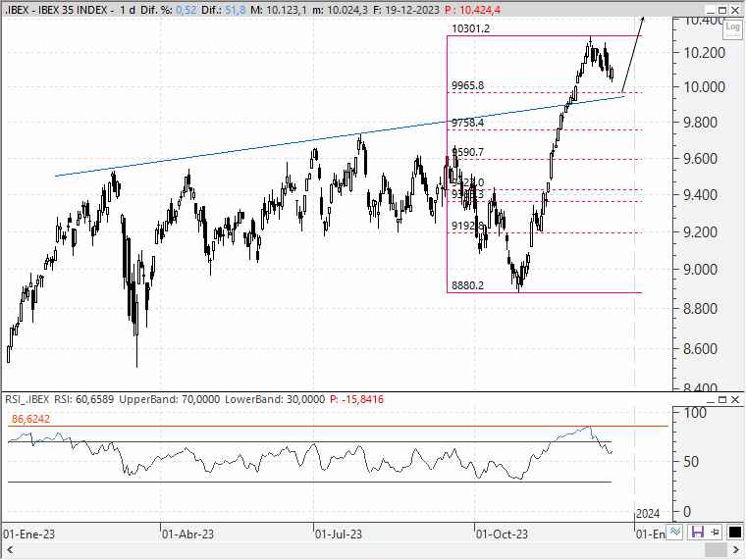This screenshot has width=746, height=560.
Task: Click the 50 label on RSI axis
Action: [691, 462]
